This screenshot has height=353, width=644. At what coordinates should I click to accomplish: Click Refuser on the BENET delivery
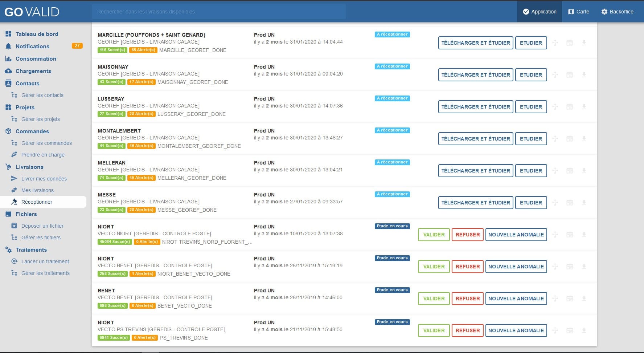(467, 299)
